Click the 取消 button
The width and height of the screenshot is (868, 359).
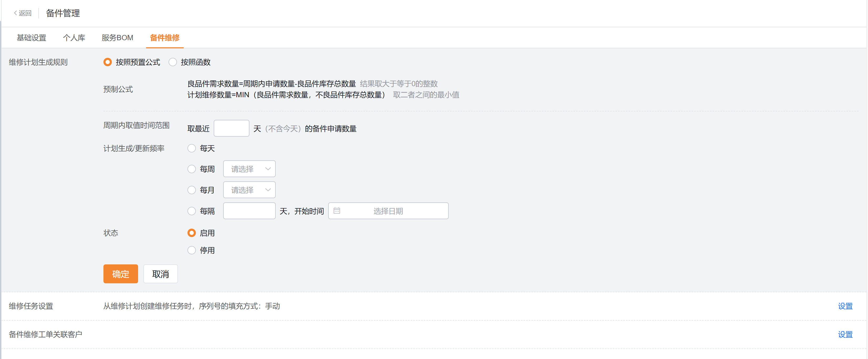click(160, 274)
